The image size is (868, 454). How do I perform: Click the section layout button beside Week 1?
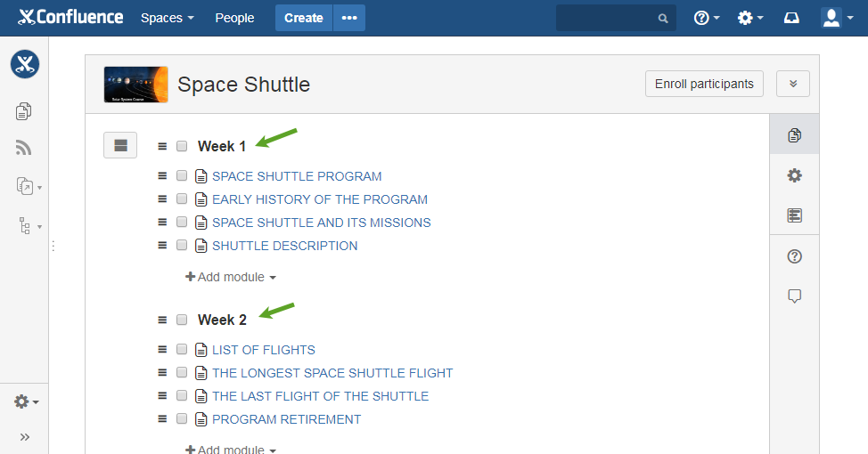(120, 145)
